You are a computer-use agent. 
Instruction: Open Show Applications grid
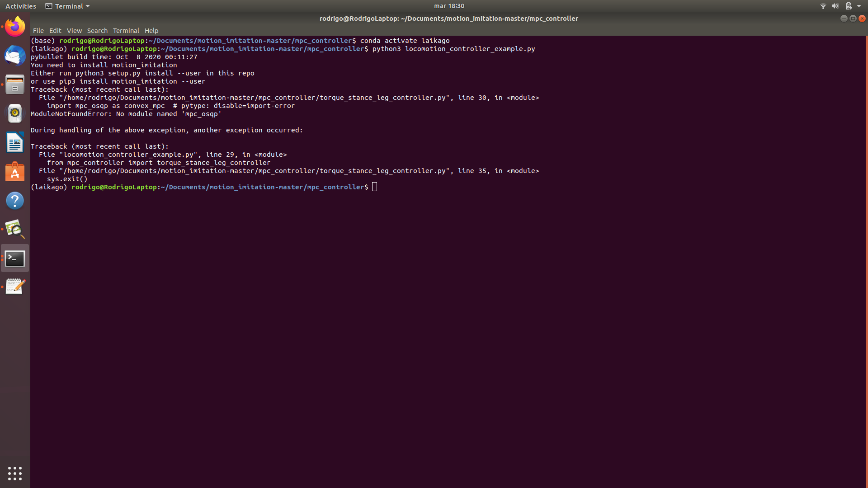coord(15,473)
